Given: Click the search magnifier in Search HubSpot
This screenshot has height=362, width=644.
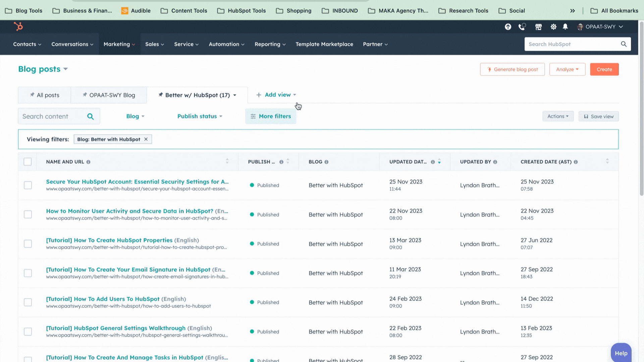Looking at the screenshot, I should pyautogui.click(x=624, y=44).
